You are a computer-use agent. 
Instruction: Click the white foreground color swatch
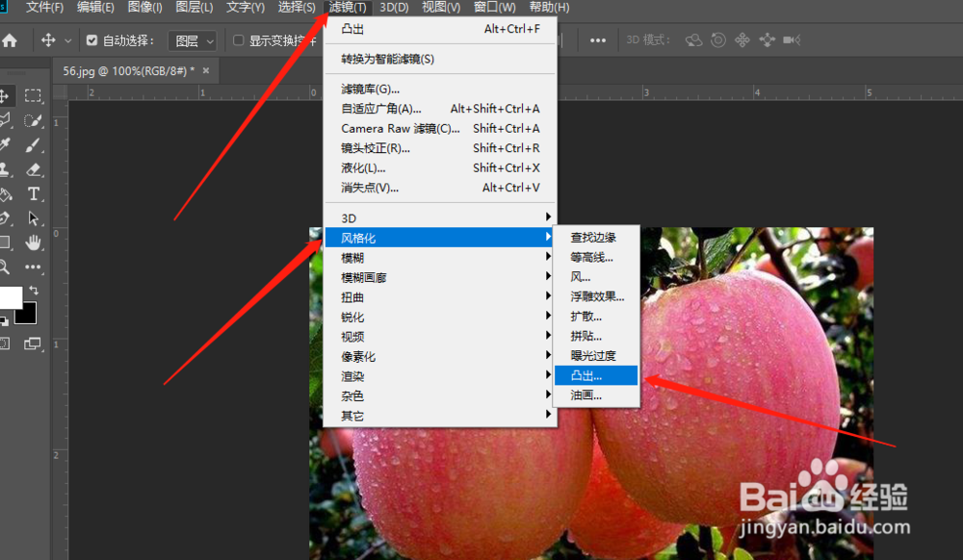[10, 297]
